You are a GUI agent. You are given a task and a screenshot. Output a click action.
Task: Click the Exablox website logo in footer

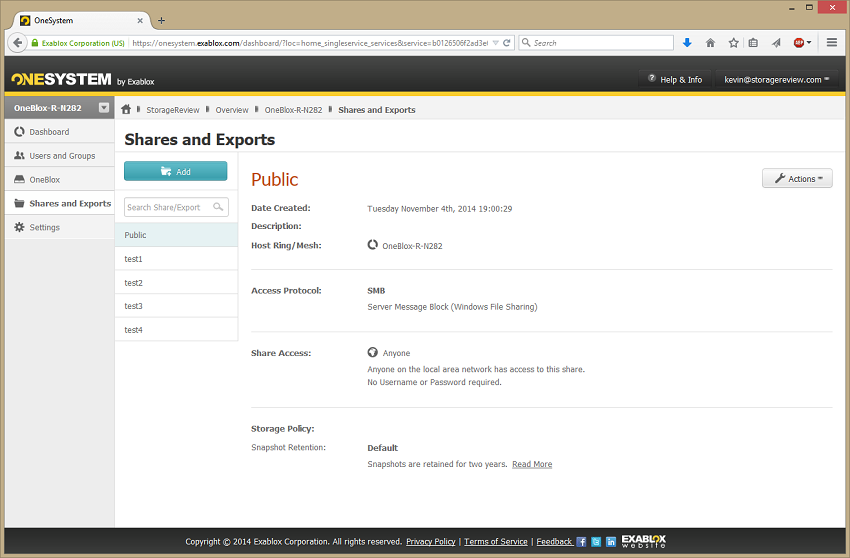(x=643, y=541)
